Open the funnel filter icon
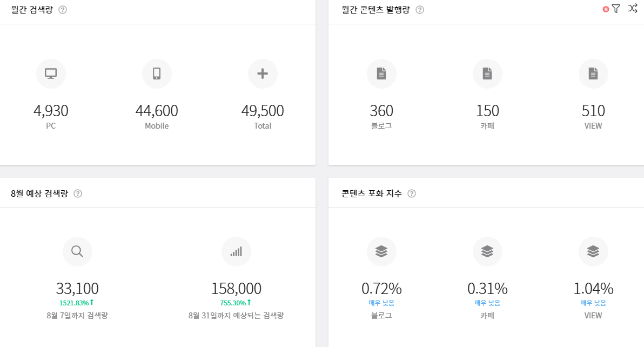This screenshot has width=644, height=347. point(617,9)
